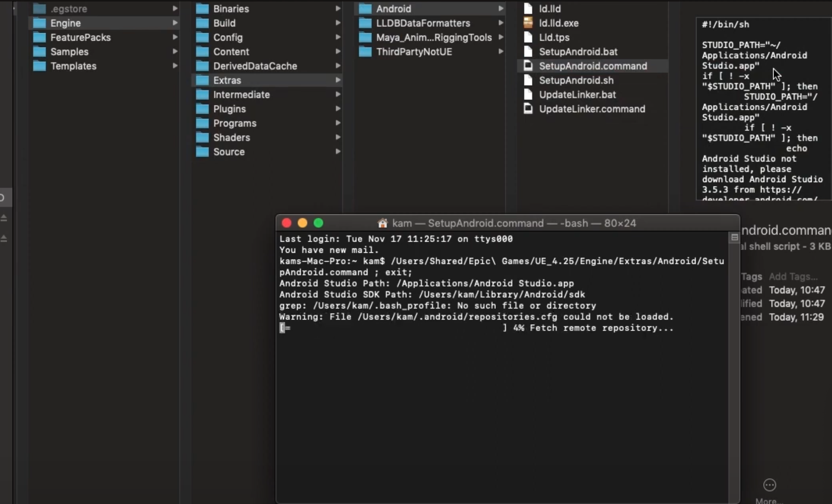Select the DerivedDataCache folder
This screenshot has height=504, width=832.
(x=255, y=66)
